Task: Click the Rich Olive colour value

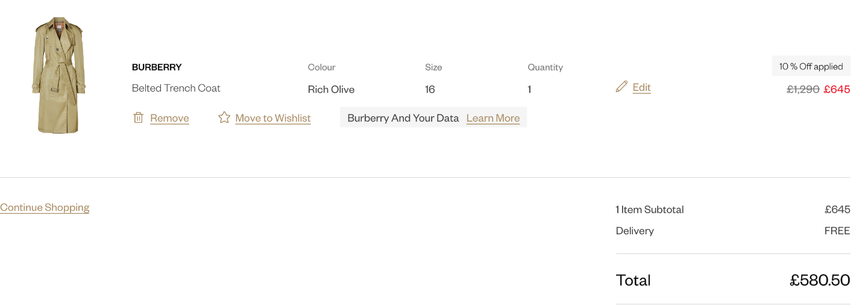Action: [x=331, y=89]
